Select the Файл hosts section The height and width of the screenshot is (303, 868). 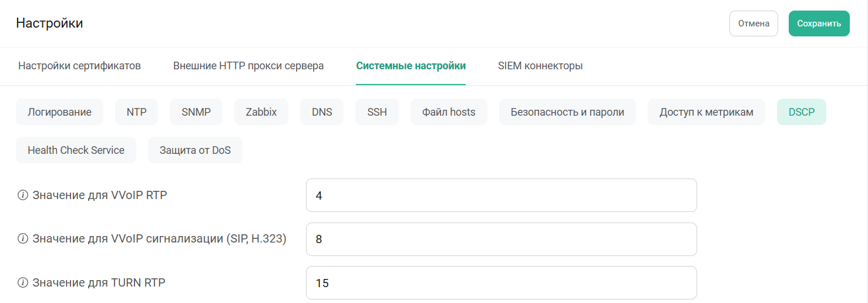point(449,112)
